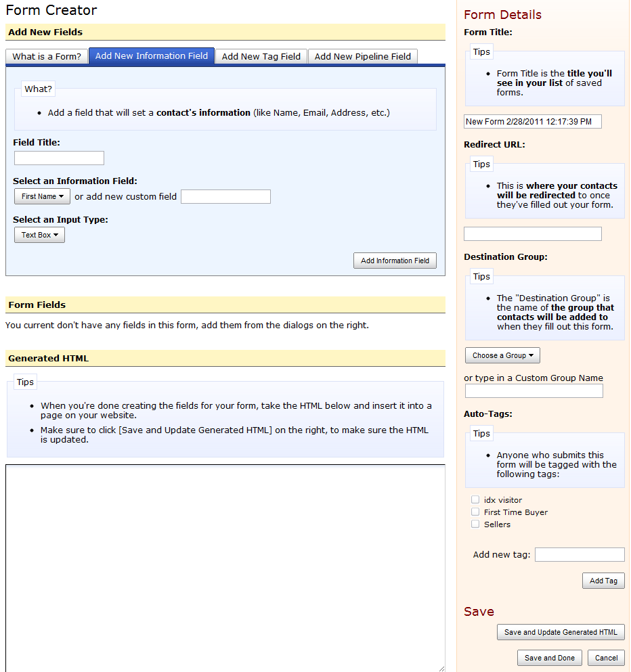Image resolution: width=631 pixels, height=672 pixels.
Task: Switch to the Add New Tag Field tab
Action: pos(260,56)
